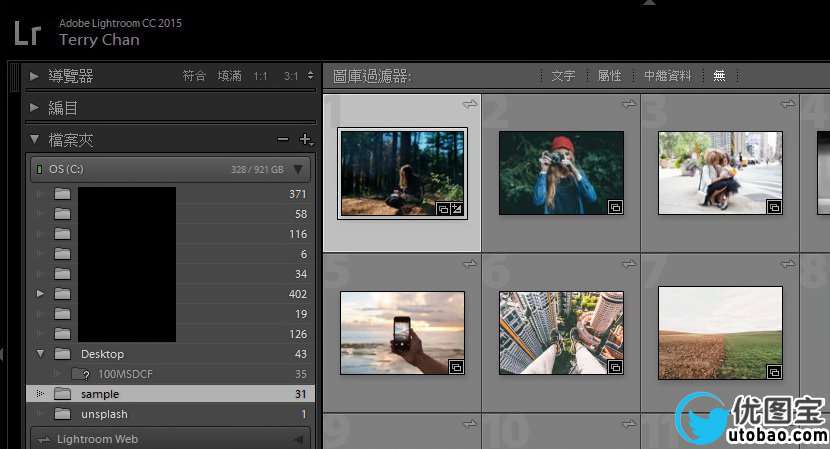Click the OS (C:) drive status indicator
The width and height of the screenshot is (830, 449).
click(39, 169)
